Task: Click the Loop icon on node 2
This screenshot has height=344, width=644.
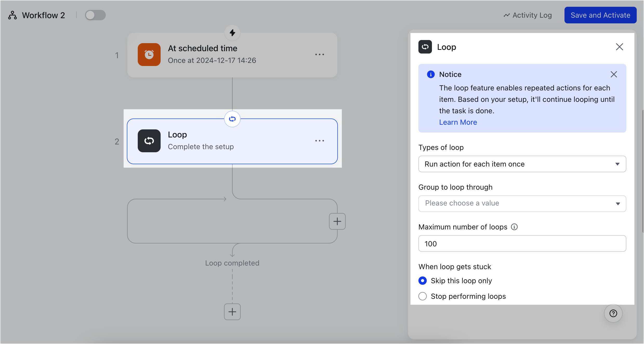Action: coord(149,141)
